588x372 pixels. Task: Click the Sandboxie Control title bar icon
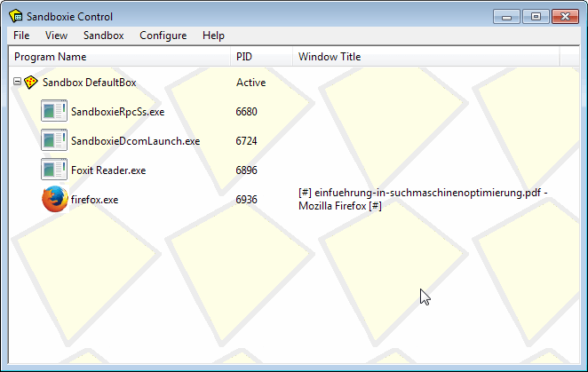(16, 16)
